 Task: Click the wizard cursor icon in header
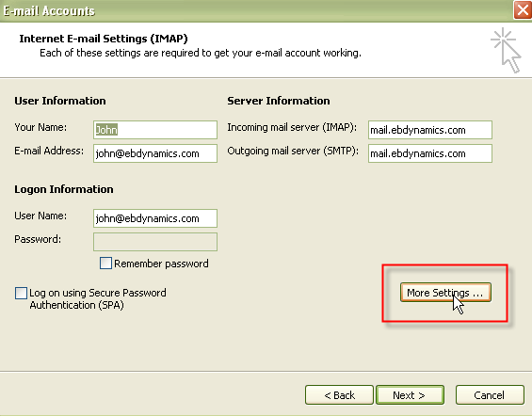(x=506, y=51)
